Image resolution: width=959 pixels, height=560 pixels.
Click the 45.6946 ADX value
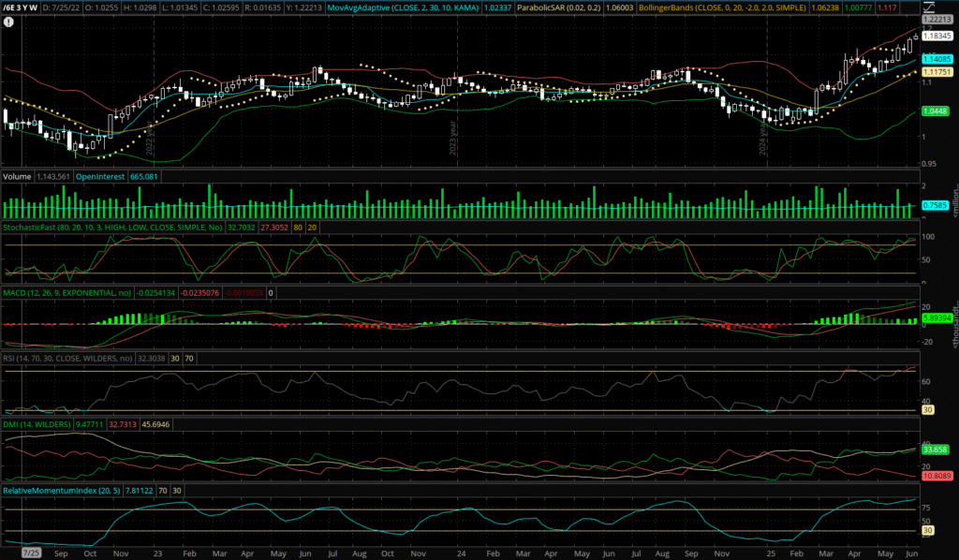click(x=155, y=424)
